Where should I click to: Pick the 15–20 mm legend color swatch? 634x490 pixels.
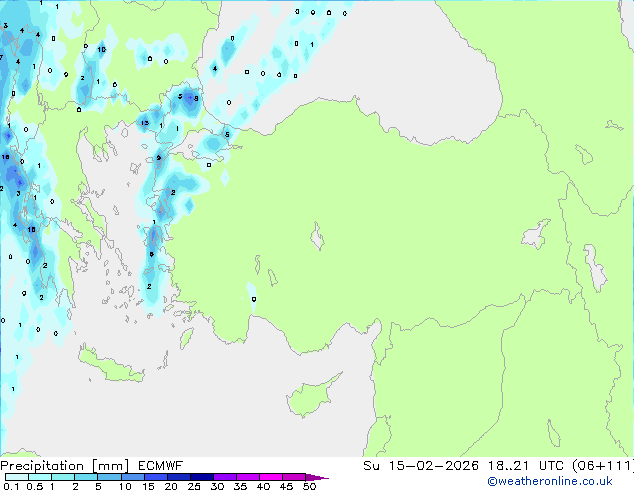pyautogui.click(x=156, y=477)
